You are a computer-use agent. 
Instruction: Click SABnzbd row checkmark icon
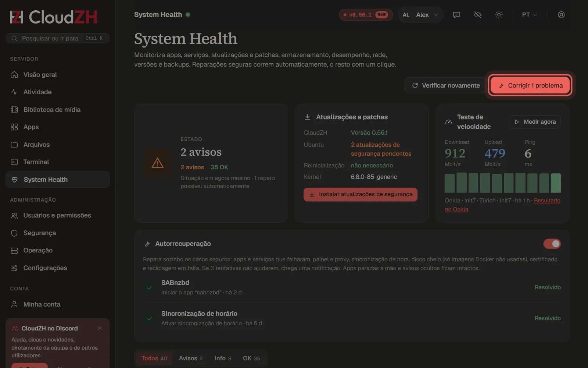(150, 288)
